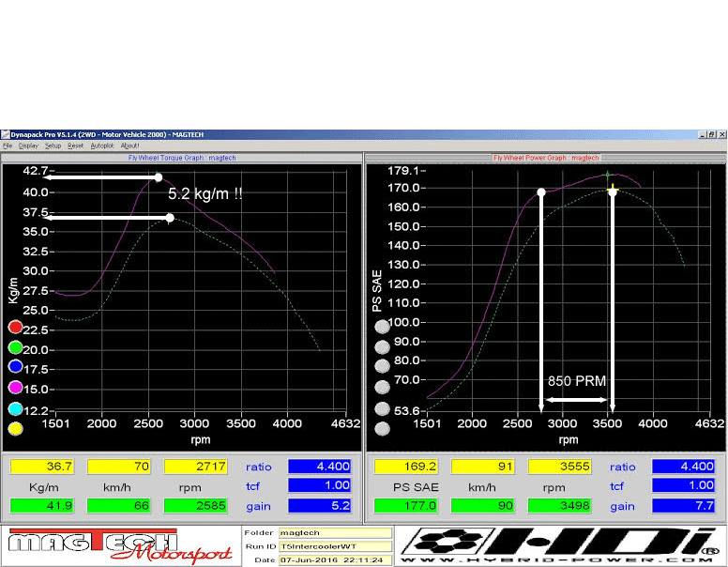Click the yellow rpm value 3555
728x567 pixels.
coord(560,467)
